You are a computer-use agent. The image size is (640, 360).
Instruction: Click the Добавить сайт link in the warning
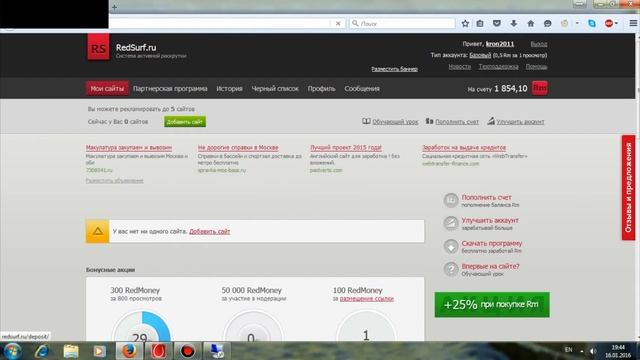(x=209, y=231)
